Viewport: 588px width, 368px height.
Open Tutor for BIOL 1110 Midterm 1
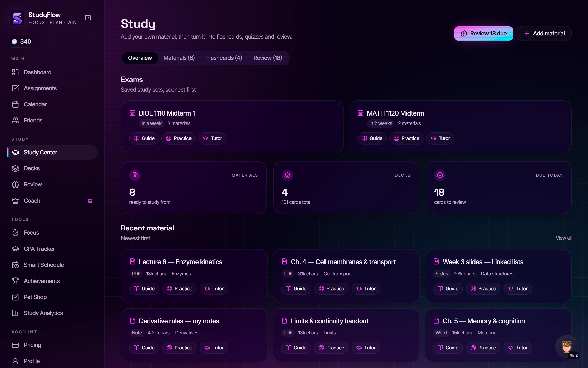pyautogui.click(x=212, y=138)
